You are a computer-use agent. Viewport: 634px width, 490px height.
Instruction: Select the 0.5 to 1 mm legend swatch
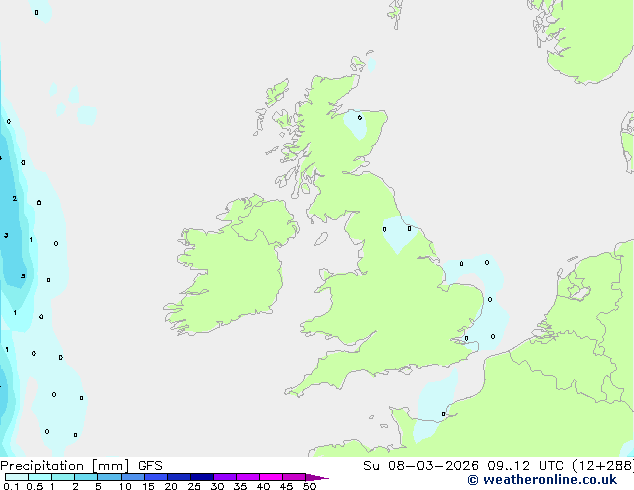tap(40, 477)
